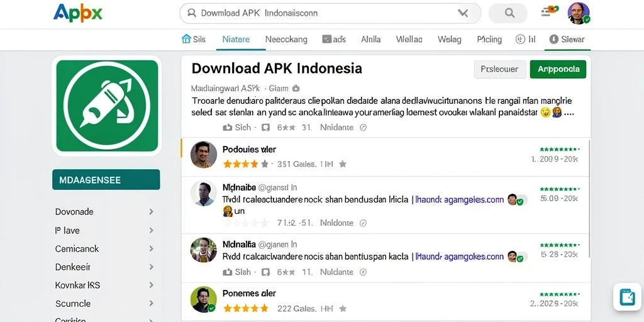Click the Podouies aler reviewer name
The width and height of the screenshot is (644, 322).
point(249,150)
